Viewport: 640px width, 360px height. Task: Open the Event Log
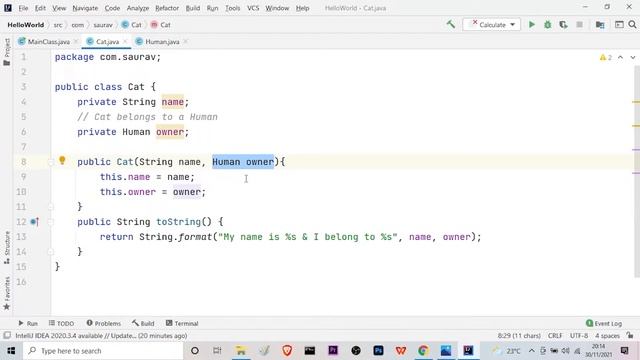604,323
